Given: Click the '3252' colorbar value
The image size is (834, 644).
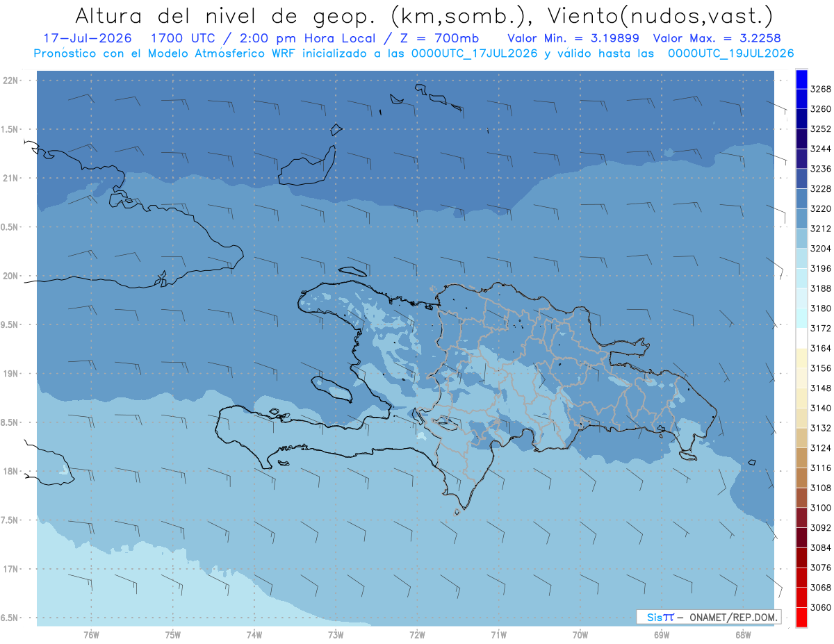Looking at the screenshot, I should 821,129.
